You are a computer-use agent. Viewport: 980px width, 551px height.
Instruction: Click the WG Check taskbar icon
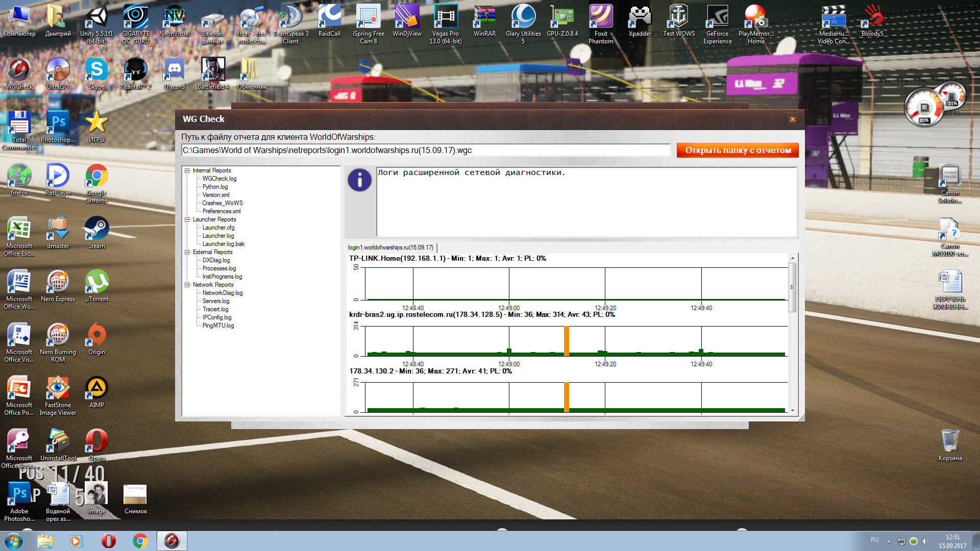tap(171, 541)
